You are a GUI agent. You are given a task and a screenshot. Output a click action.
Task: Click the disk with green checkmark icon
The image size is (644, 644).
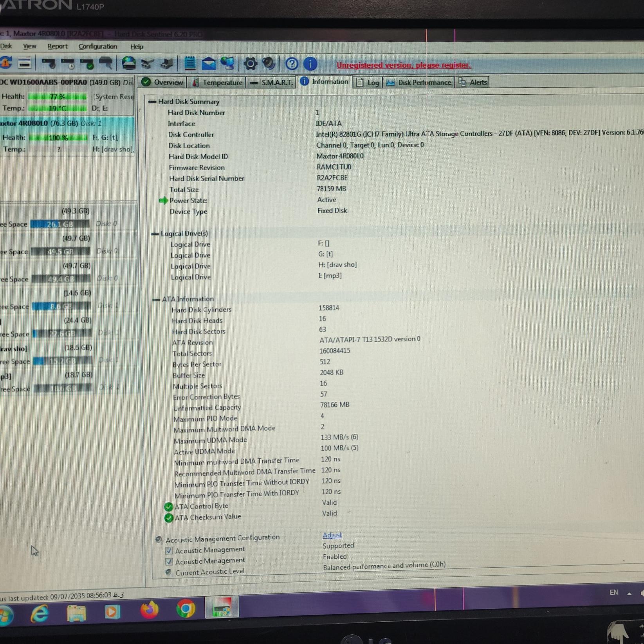click(x=87, y=63)
